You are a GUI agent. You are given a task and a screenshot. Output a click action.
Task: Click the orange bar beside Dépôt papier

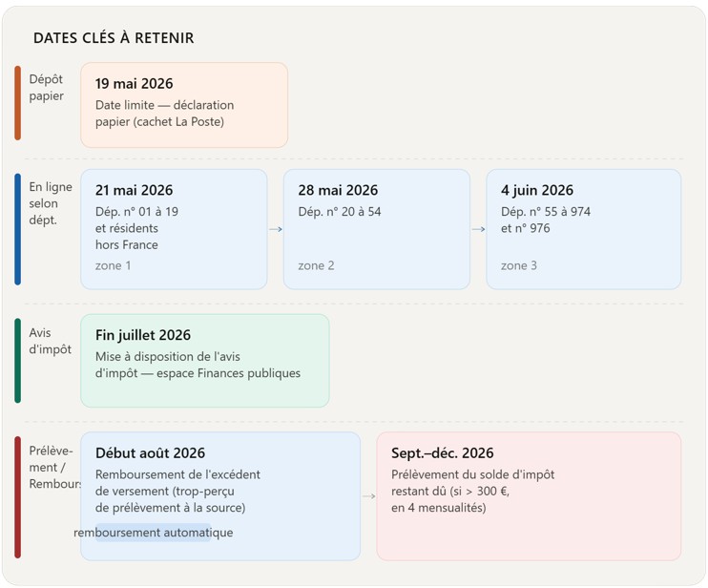click(17, 104)
